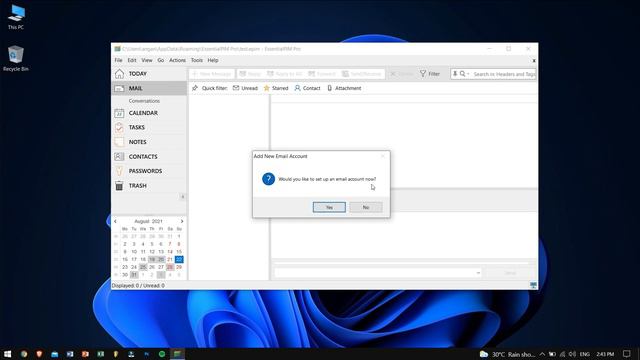Open the Go menu
The width and height of the screenshot is (640, 360).
(x=161, y=60)
